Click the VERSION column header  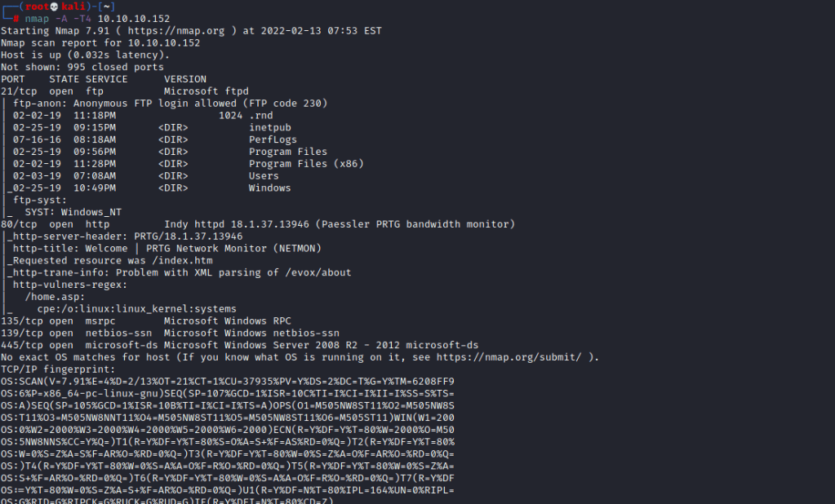[x=184, y=79]
